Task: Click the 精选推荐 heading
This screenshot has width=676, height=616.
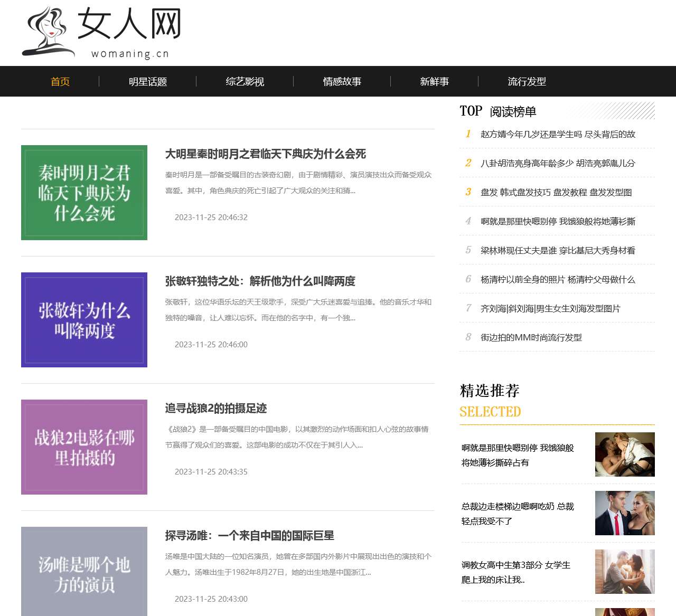Action: tap(490, 391)
